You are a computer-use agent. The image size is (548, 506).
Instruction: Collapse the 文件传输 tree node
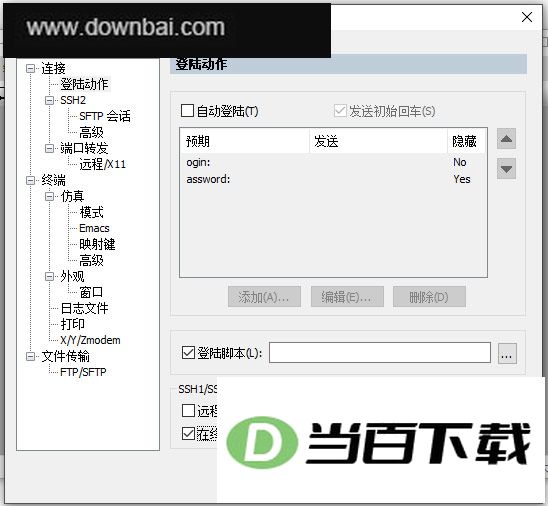tap(31, 356)
